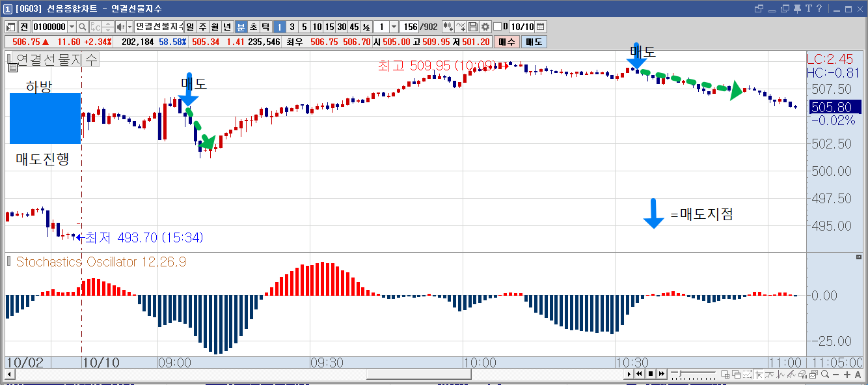Click the search magnifier next to code field

pyautogui.click(x=83, y=27)
